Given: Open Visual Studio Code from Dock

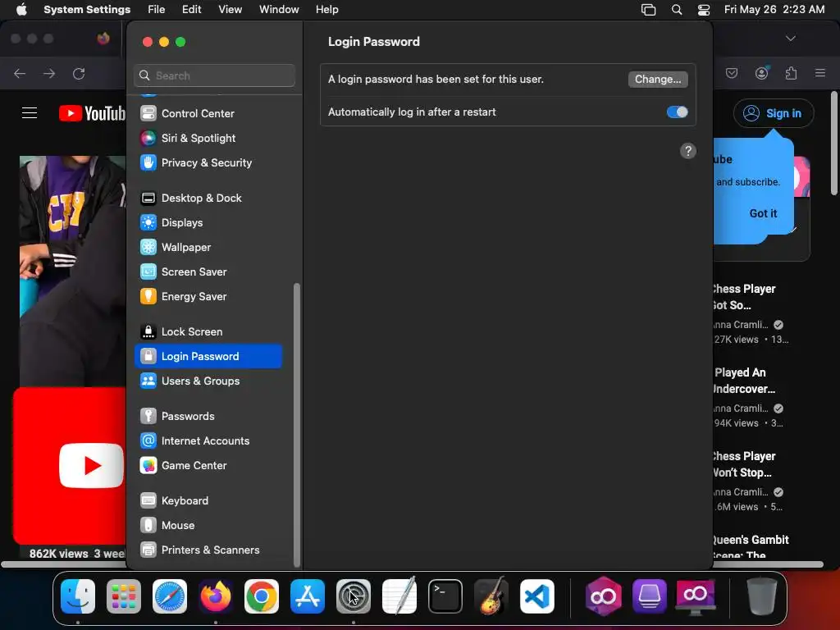Looking at the screenshot, I should point(537,596).
